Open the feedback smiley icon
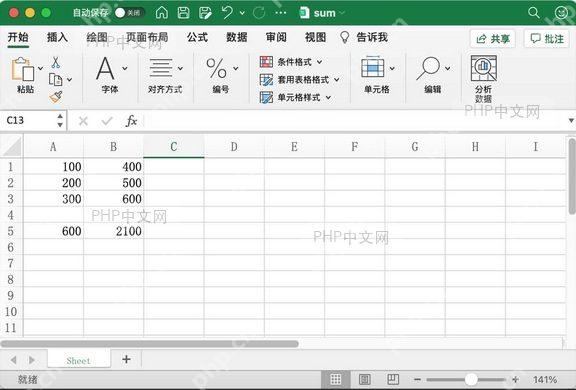The height and width of the screenshot is (390, 576). (x=561, y=13)
